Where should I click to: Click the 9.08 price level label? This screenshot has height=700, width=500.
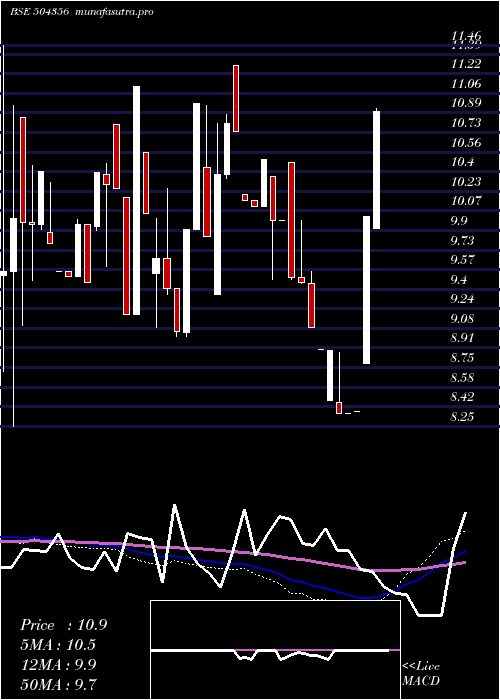462,319
